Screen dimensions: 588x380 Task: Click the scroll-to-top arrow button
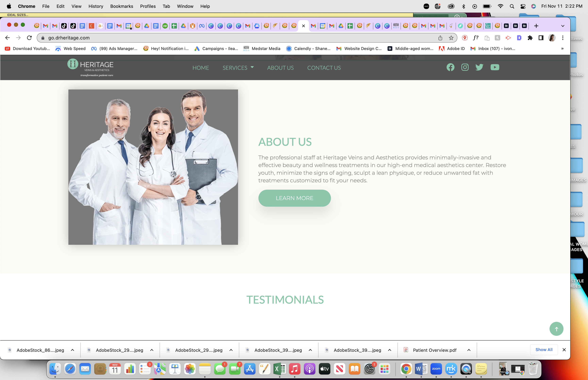[x=556, y=329]
